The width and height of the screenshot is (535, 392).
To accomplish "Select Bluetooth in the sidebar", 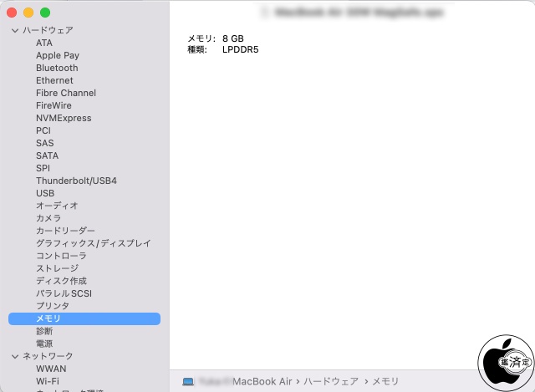I will tap(57, 68).
